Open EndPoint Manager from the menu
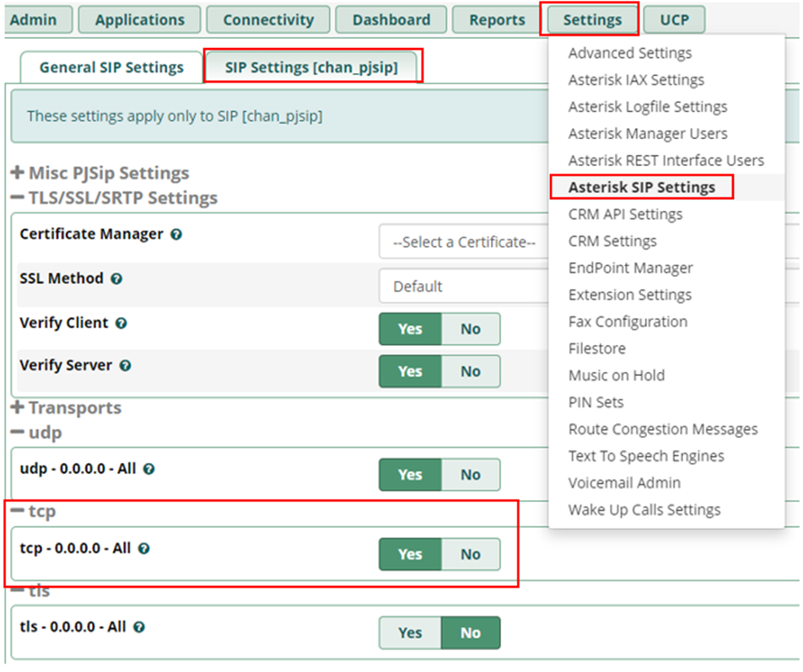The image size is (803, 672). coord(630,268)
